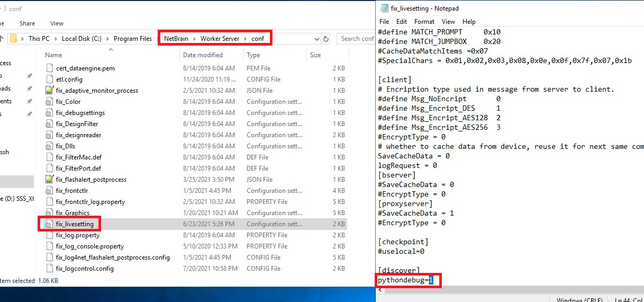Open the Format menu in Notepad
Viewport: 644px width, 302px height.
(x=424, y=22)
